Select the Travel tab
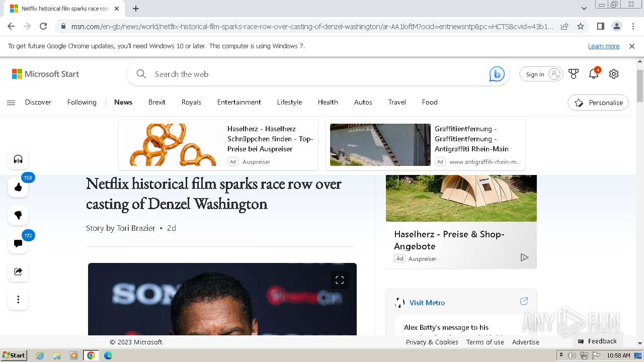Screen dimensions: 644x362 397,102
